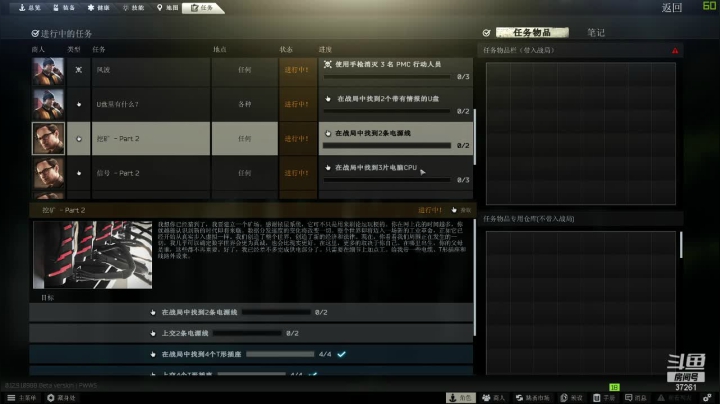This screenshot has width=720, height=404.
Task: Click the 上交2条电源线 objective row
Action: click(x=251, y=333)
